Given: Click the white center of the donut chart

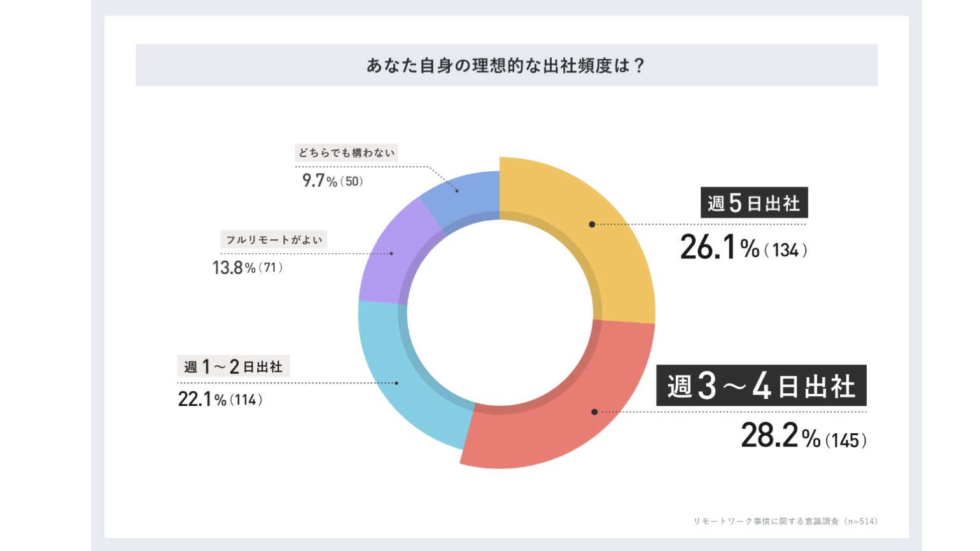Looking at the screenshot, I should click(x=500, y=313).
